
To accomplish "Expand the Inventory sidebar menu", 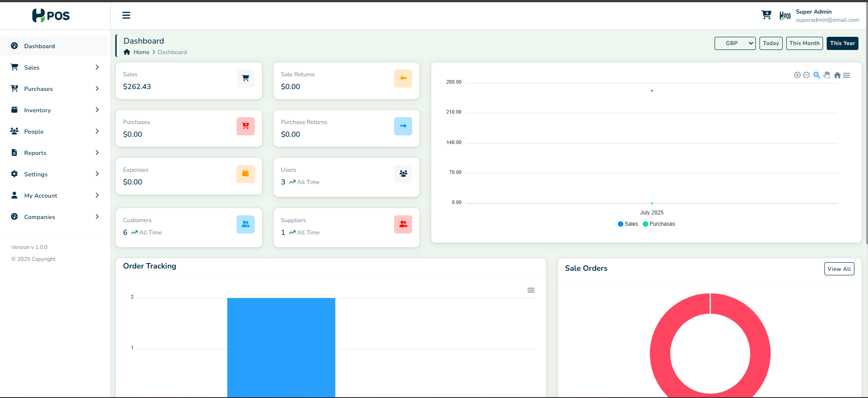I will pyautogui.click(x=54, y=110).
